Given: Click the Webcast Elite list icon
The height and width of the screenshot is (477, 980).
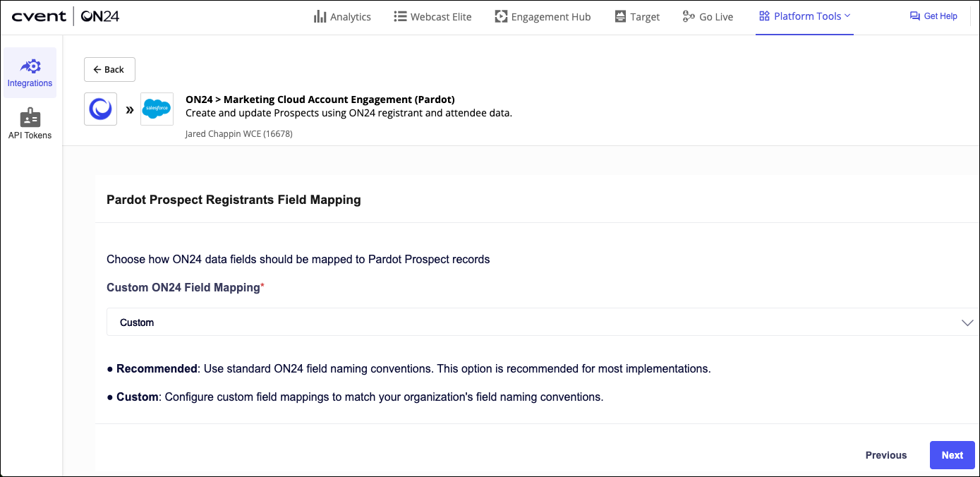Looking at the screenshot, I should tap(400, 16).
